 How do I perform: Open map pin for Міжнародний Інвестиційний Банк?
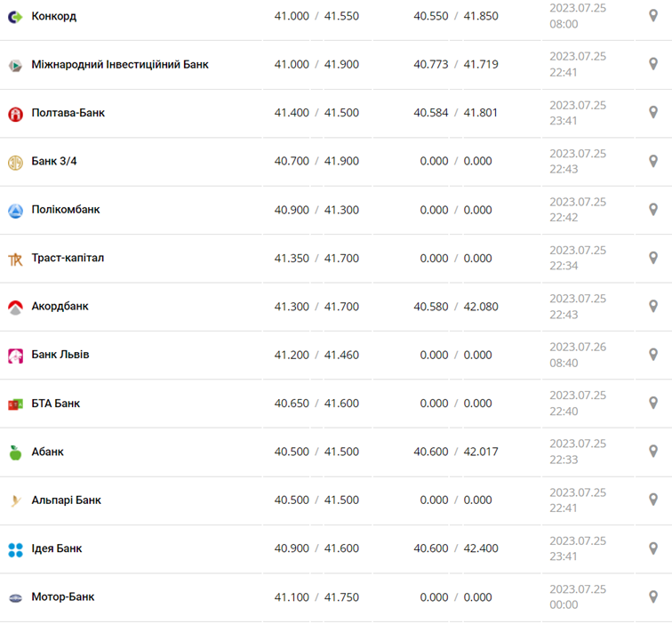pos(653,64)
